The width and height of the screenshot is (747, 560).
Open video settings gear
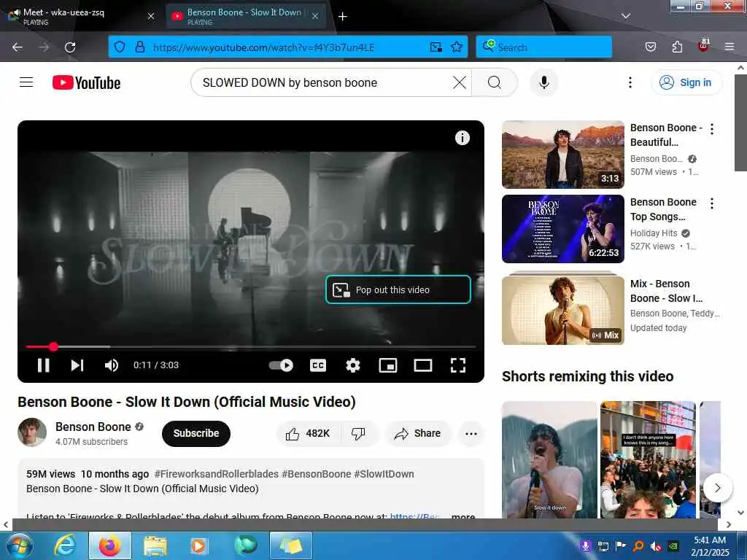click(352, 365)
